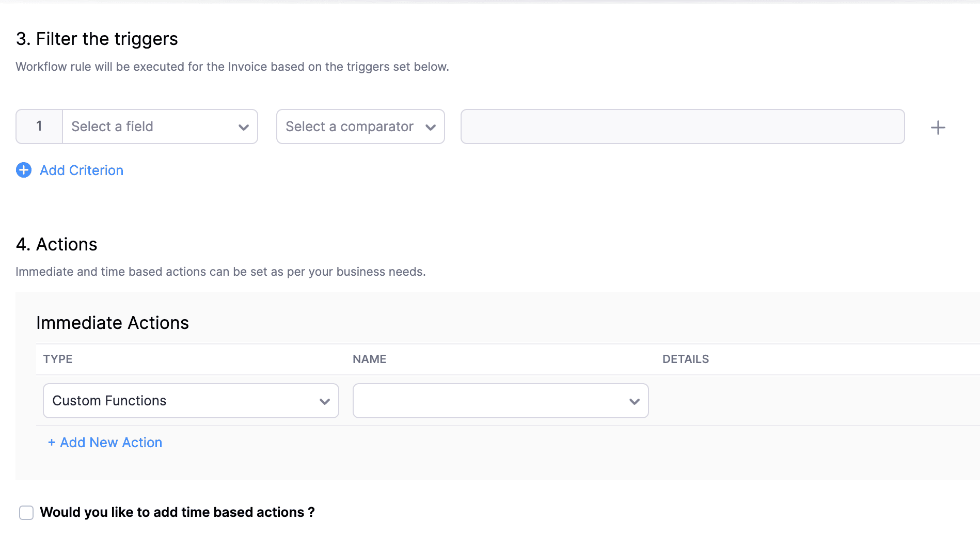Focus the criterion value text box
This screenshot has height=536, width=980.
coord(682,127)
